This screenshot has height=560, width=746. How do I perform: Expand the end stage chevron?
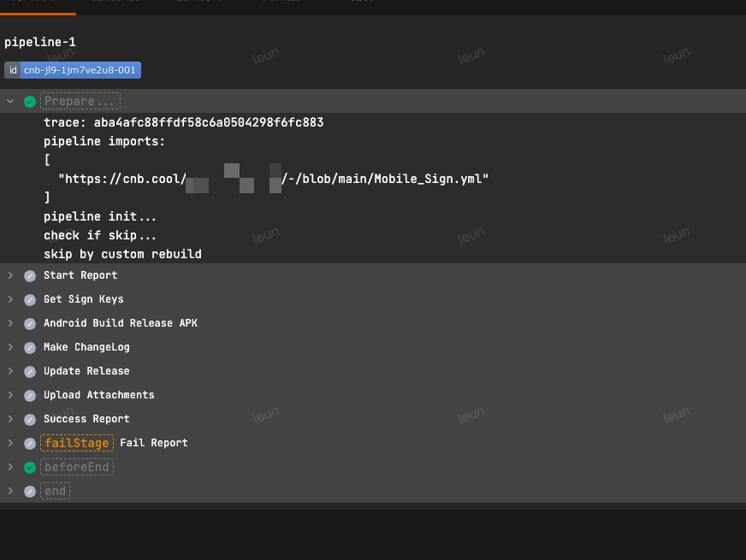click(x=10, y=491)
